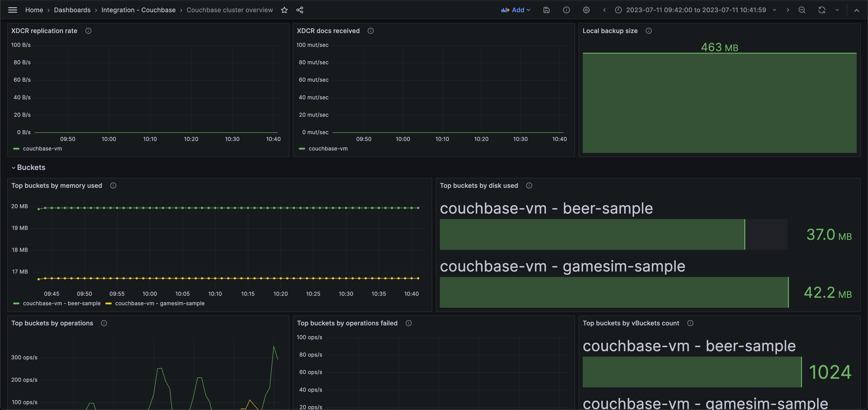Open dashboard insights info icon

566,10
